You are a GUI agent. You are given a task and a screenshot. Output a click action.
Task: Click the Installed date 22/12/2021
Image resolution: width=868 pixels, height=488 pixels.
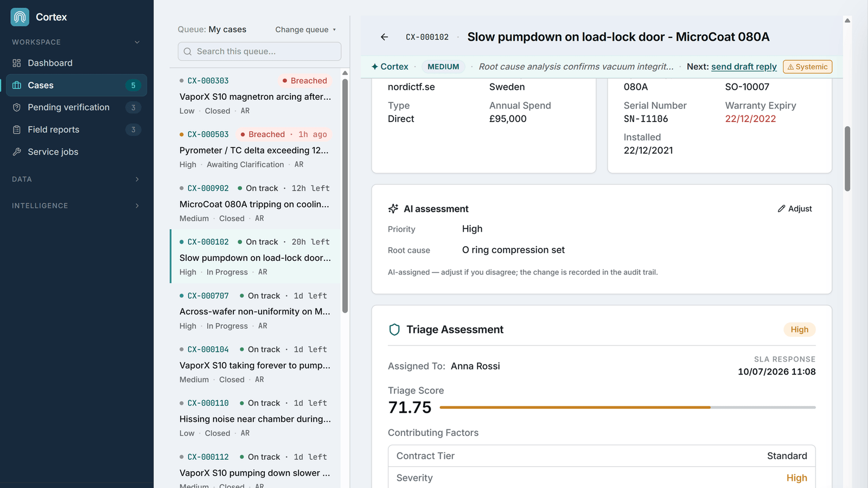tap(648, 150)
